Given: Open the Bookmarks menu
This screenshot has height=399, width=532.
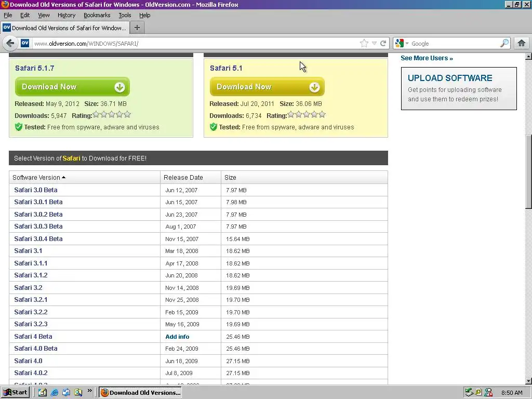Looking at the screenshot, I should [x=97, y=15].
